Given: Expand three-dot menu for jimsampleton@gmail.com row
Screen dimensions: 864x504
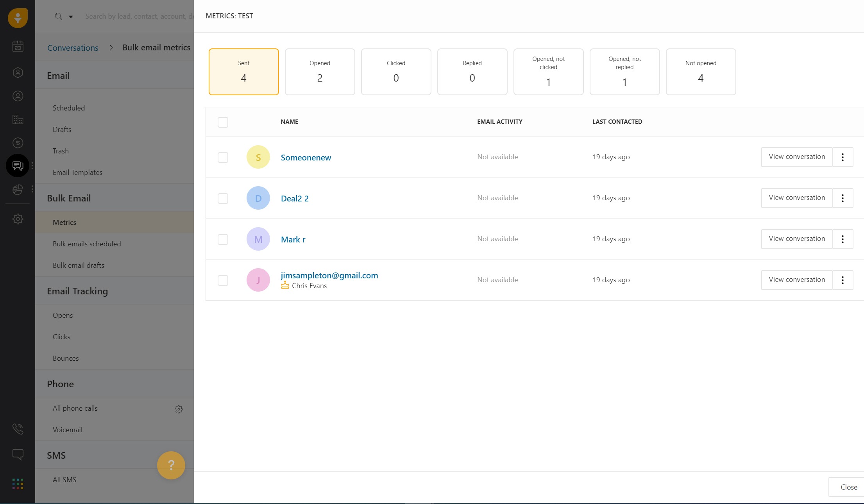Looking at the screenshot, I should [843, 280].
